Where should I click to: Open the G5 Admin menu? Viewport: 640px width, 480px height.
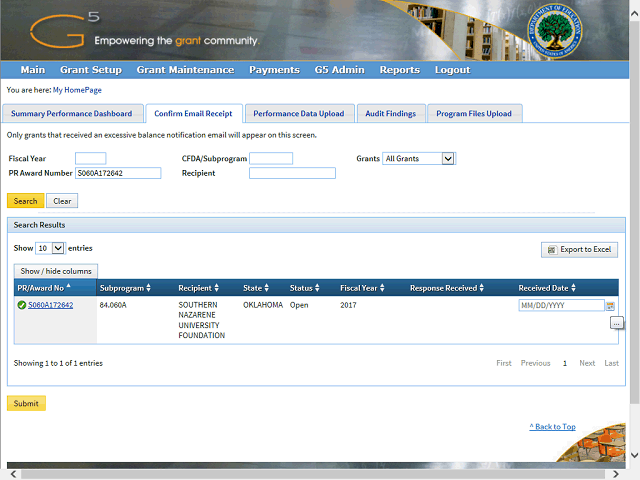[x=340, y=70]
